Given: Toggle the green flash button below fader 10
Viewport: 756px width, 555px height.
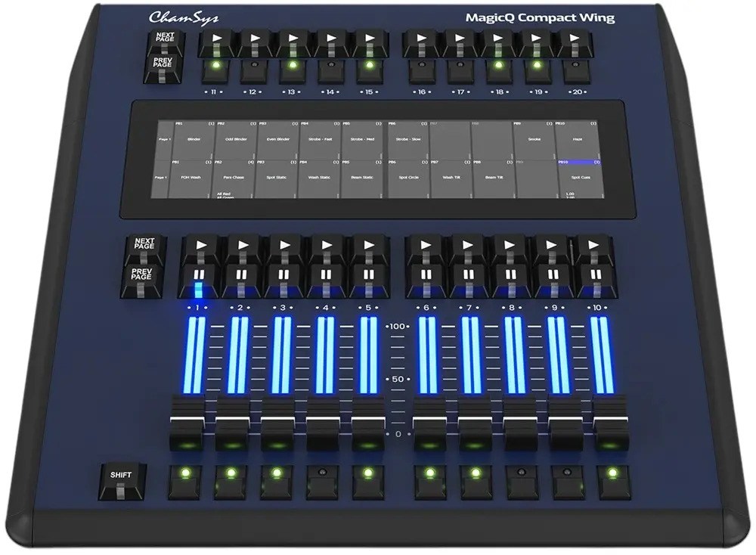Looking at the screenshot, I should tap(613, 481).
